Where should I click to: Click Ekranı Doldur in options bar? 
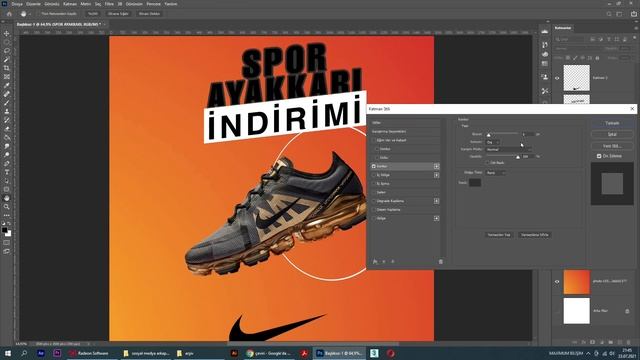(149, 14)
